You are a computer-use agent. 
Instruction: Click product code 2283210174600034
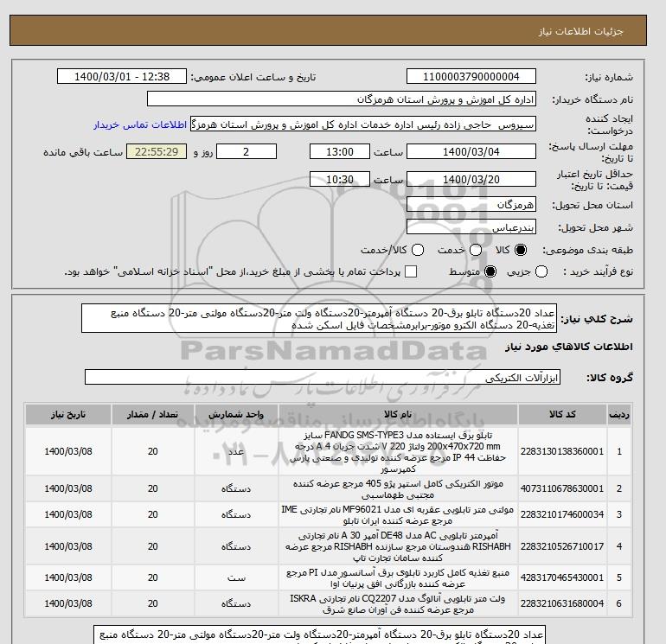point(562,514)
